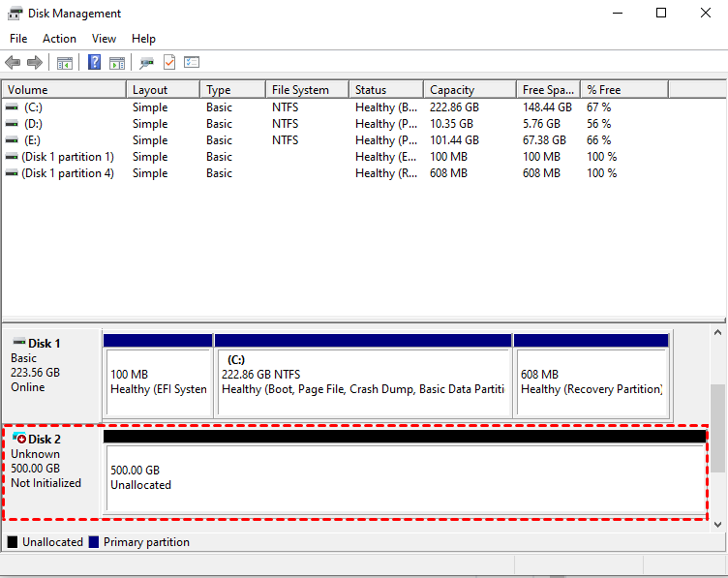The width and height of the screenshot is (728, 578).
Task: Select the (D:) volume row
Action: pos(335,124)
